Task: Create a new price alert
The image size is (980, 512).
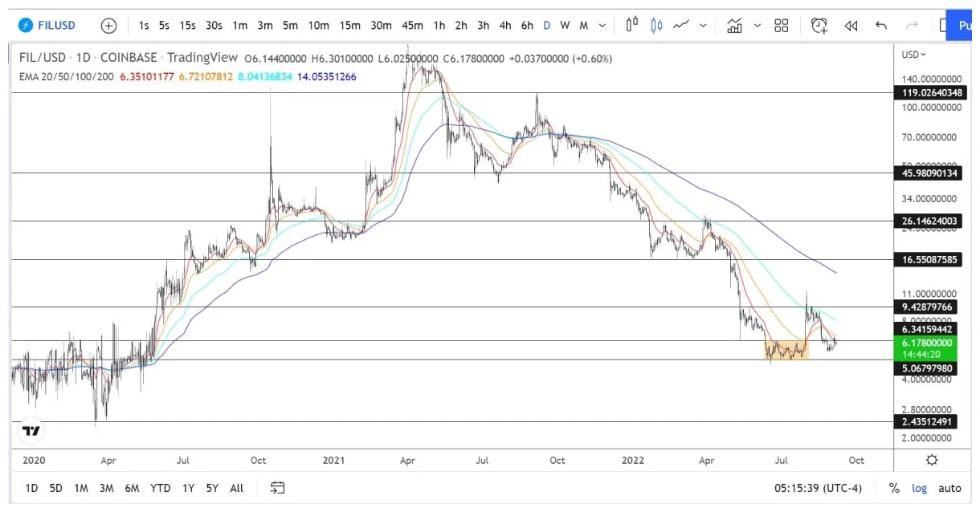Action: 819,25
